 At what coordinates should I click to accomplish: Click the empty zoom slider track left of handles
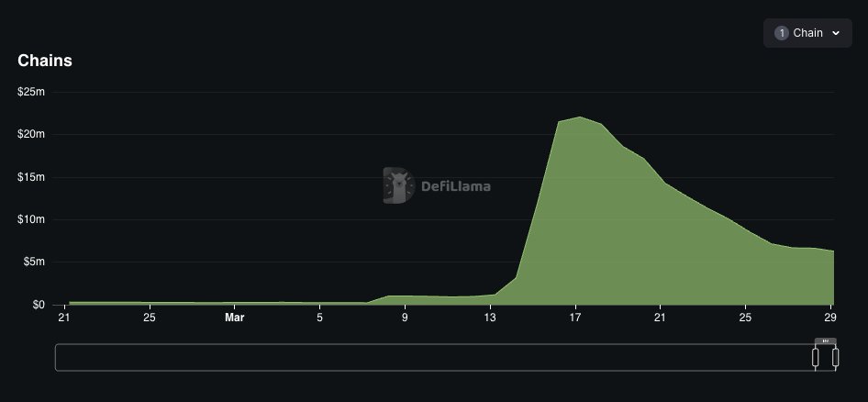point(435,358)
